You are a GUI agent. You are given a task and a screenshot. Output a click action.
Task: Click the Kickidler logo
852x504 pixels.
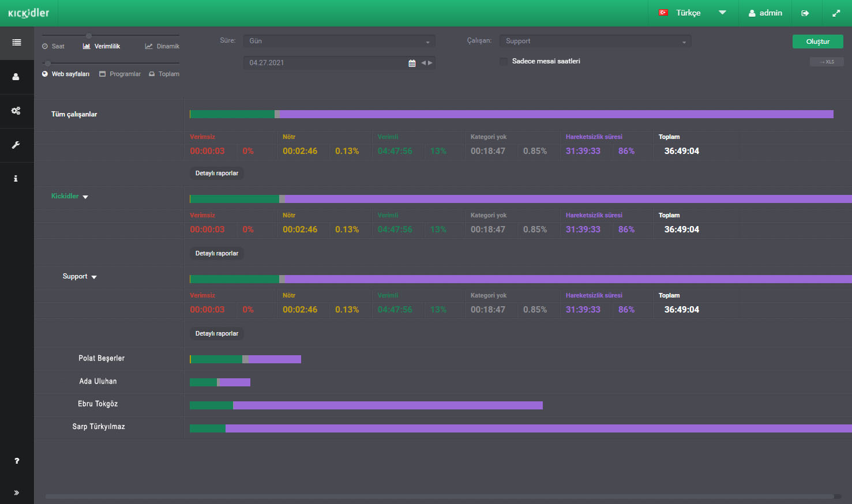[29, 13]
